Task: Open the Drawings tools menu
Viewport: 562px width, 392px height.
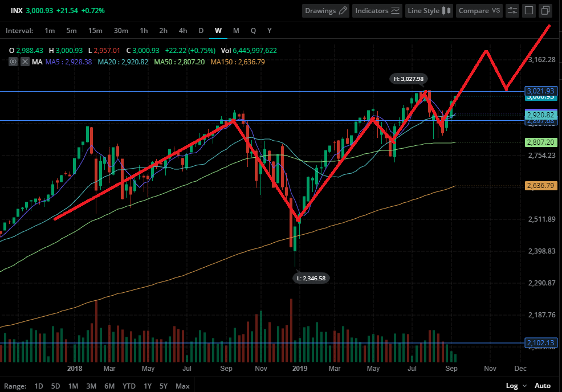Action: [325, 11]
